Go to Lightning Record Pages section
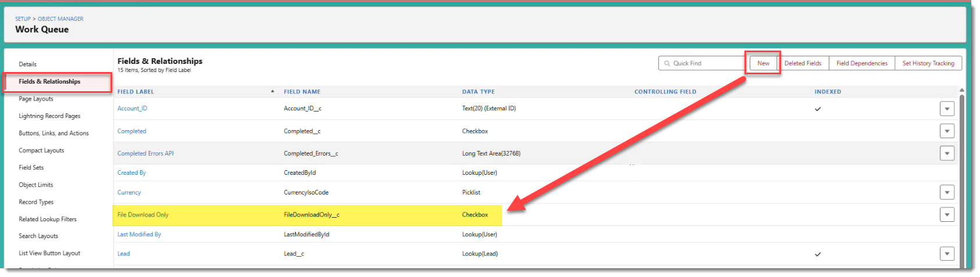Image resolution: width=980 pixels, height=277 pixels. click(49, 116)
